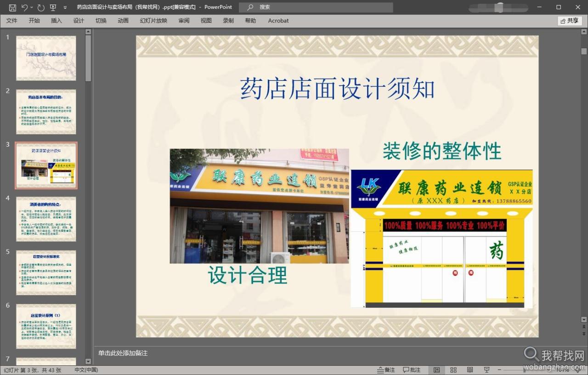This screenshot has width=588, height=375.
Task: Undo the last action
Action: click(24, 7)
